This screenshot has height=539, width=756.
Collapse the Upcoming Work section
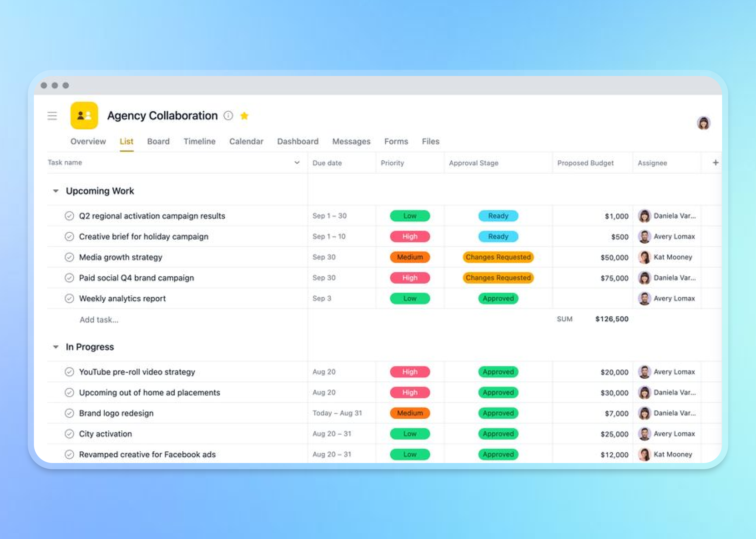[x=56, y=191]
